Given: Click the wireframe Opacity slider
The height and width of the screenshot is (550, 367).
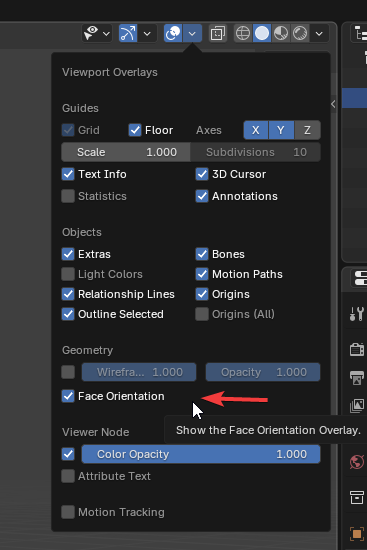Looking at the screenshot, I should click(263, 372).
